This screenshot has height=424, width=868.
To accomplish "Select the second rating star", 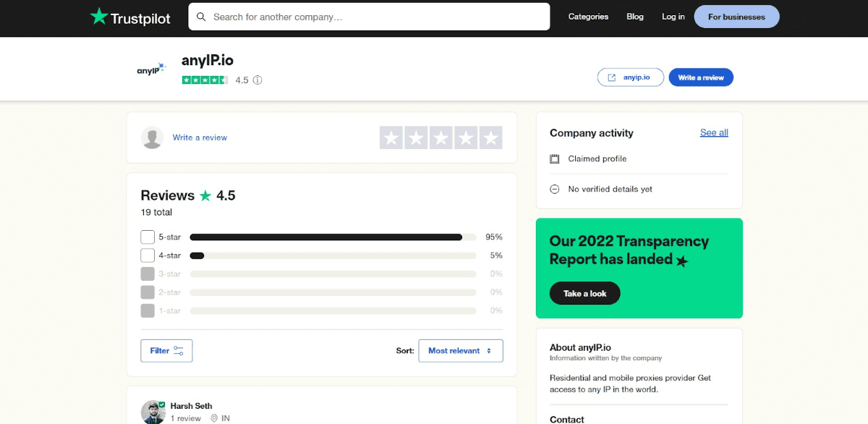I will (416, 137).
